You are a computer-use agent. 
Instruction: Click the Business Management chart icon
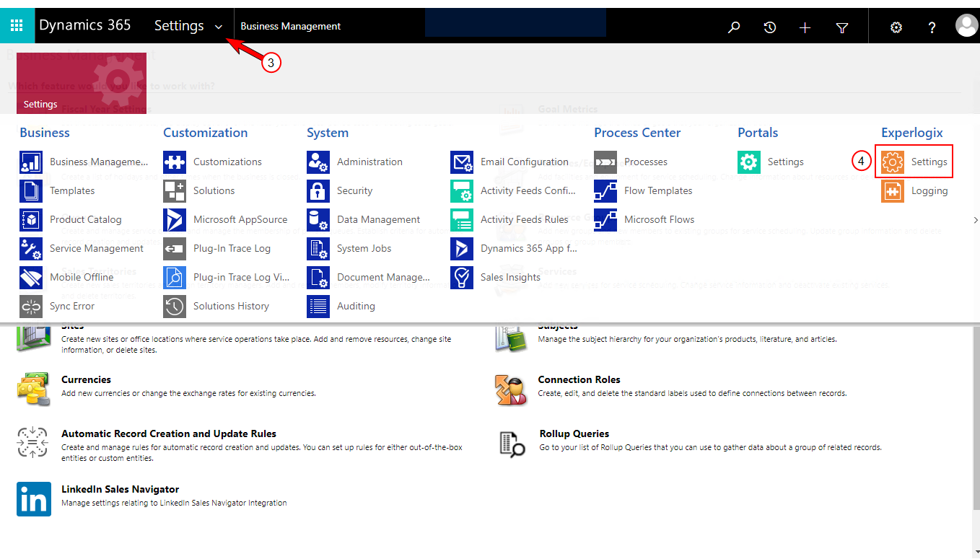coord(31,162)
